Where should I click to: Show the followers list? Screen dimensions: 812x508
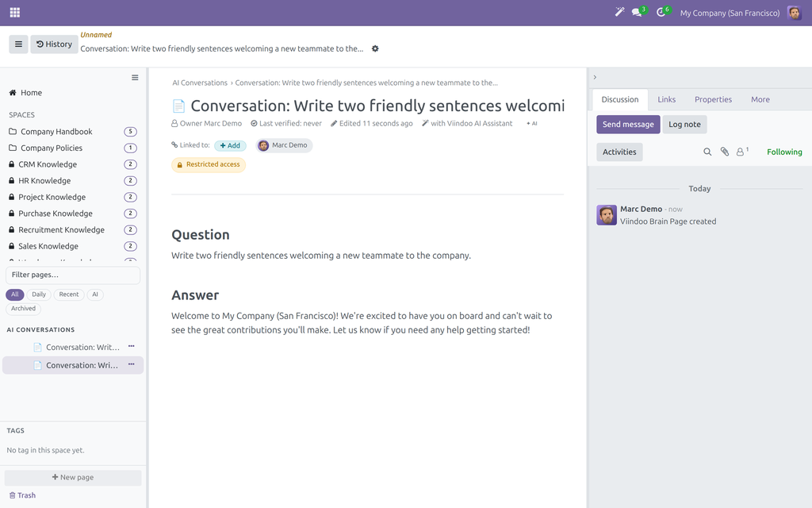coord(742,152)
